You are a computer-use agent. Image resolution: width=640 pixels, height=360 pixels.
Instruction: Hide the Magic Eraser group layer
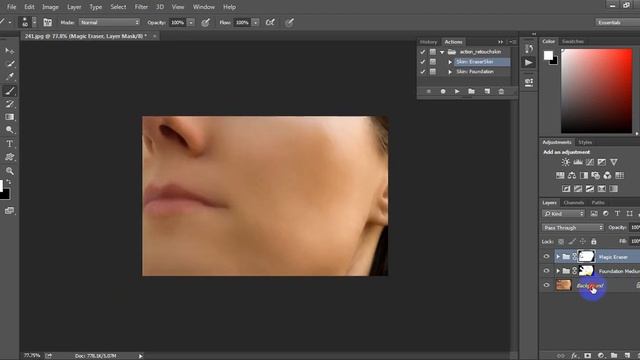click(547, 257)
